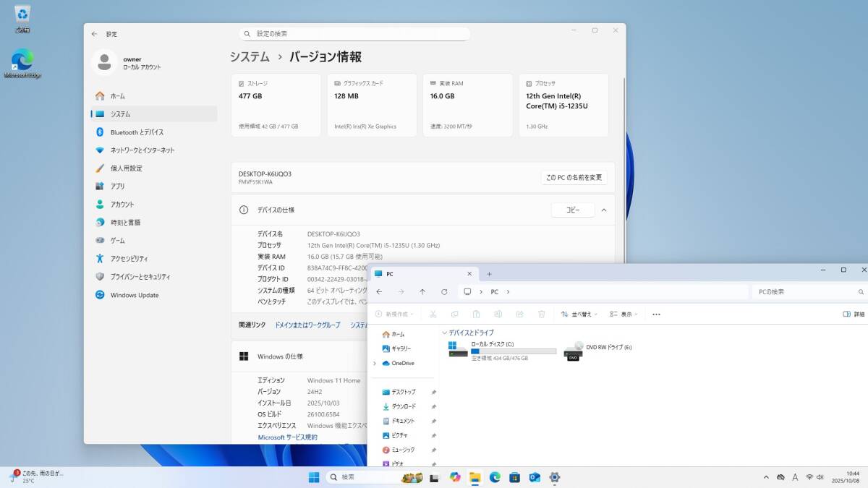Select the Paste icon in Explorer toolbar

click(476, 314)
